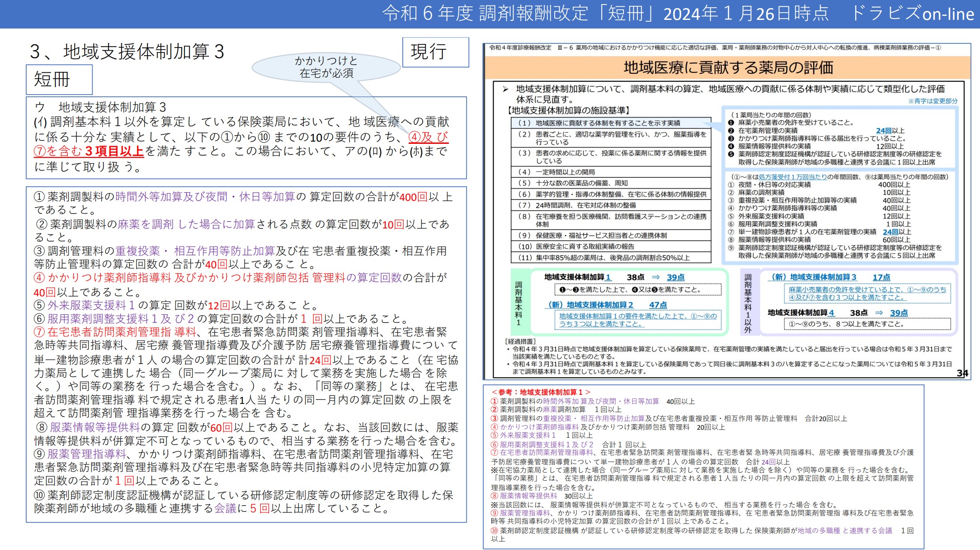Click the ⇒ arrow beside 地域支援体制加算1 38点

(x=655, y=277)
